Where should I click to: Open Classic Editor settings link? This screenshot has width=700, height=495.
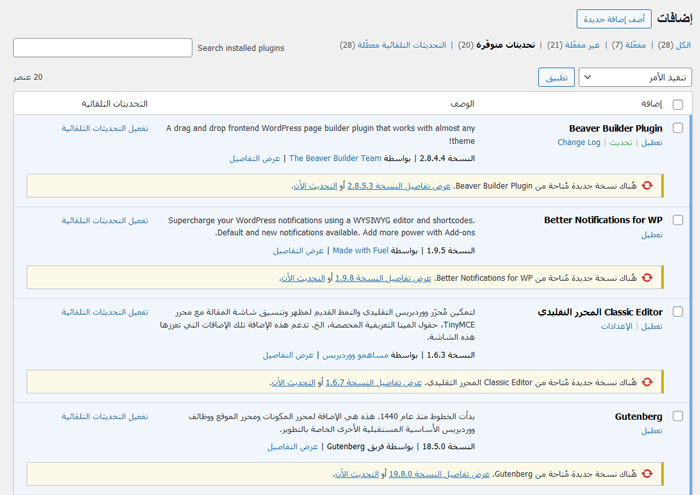(617, 326)
